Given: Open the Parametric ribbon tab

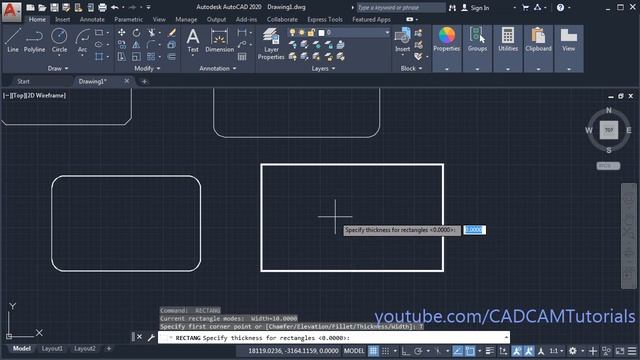Looking at the screenshot, I should [129, 19].
